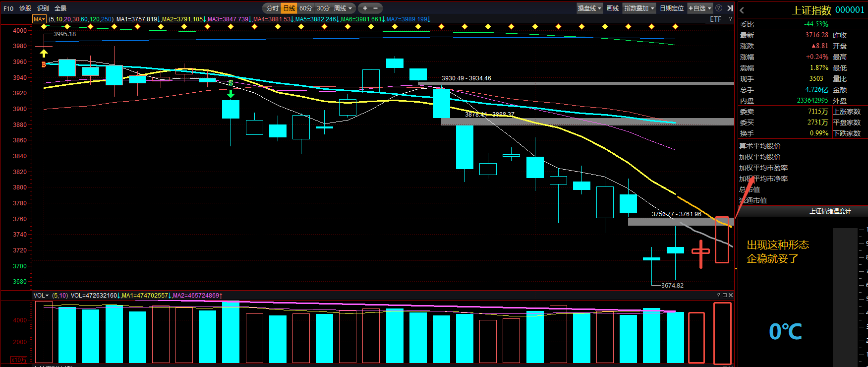The image size is (868, 367).
Task: Activate the 画线 drawing tool
Action: (613, 8)
